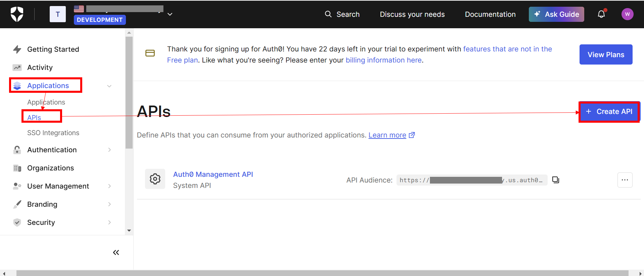Go to SSO Integrations in sidebar
Screen dimensions: 644x276
[53, 133]
